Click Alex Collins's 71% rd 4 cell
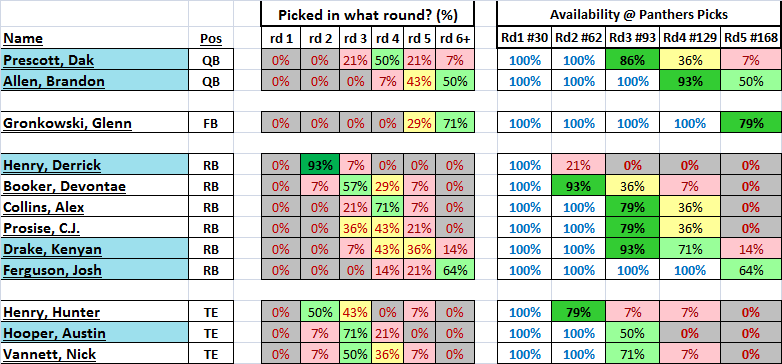782x364 pixels. [x=389, y=206]
